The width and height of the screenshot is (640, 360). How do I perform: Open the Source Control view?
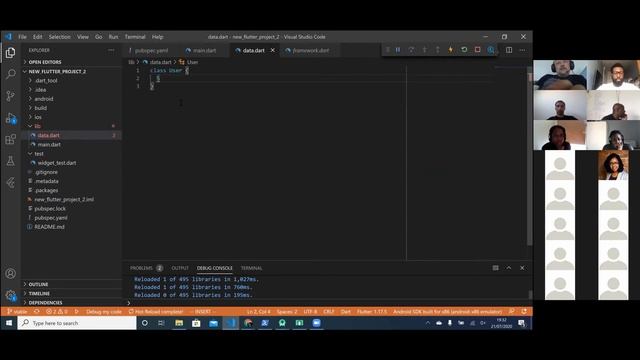[11, 96]
